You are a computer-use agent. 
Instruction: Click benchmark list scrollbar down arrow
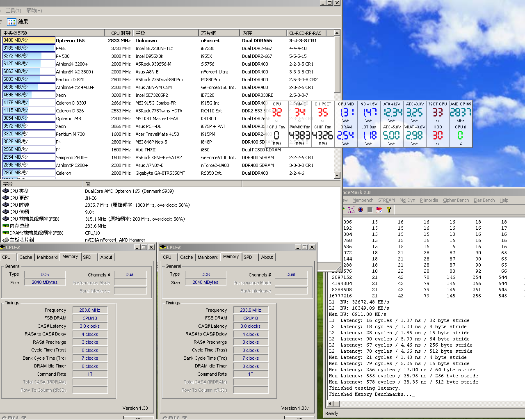[337, 176]
